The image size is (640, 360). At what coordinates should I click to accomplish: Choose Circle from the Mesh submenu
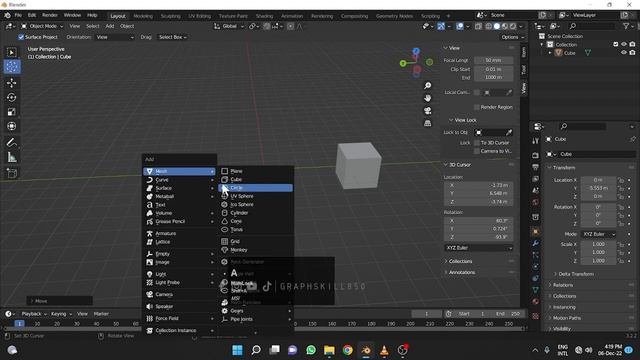tap(256, 188)
